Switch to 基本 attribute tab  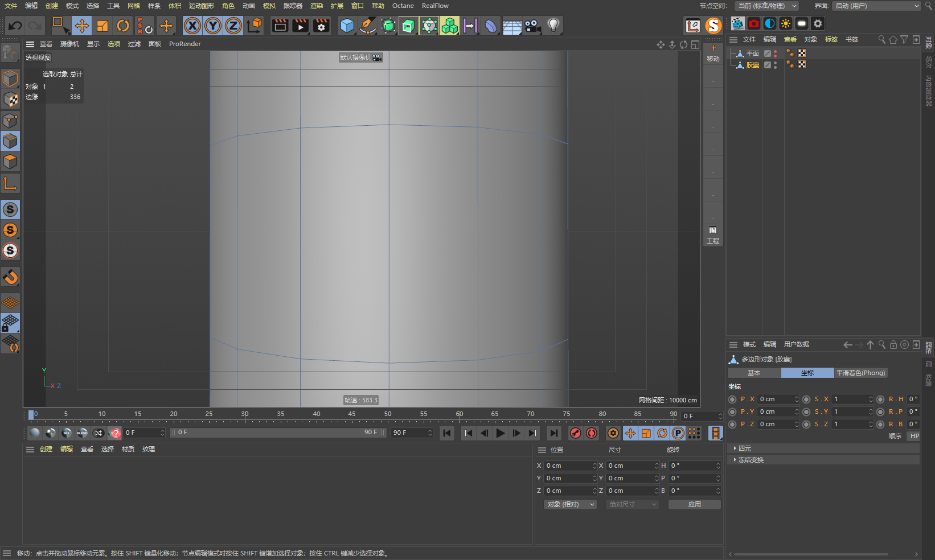[754, 373]
